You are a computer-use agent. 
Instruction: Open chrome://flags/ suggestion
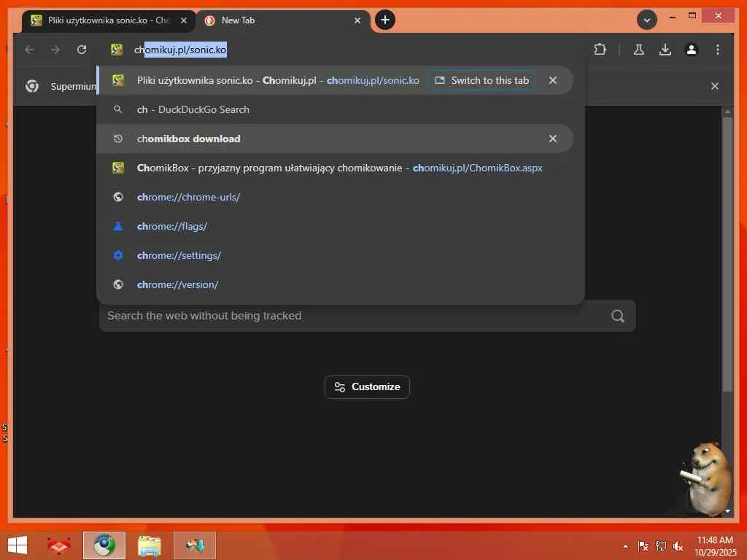pyautogui.click(x=334, y=226)
